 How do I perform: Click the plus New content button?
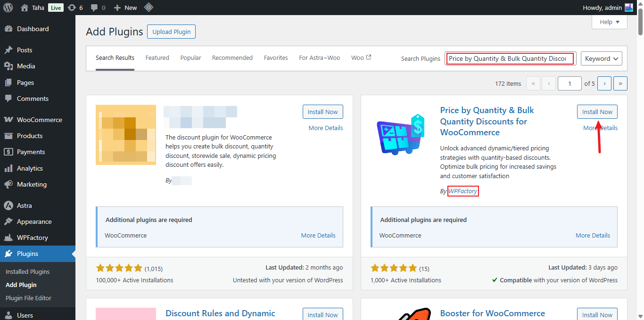[x=125, y=8]
